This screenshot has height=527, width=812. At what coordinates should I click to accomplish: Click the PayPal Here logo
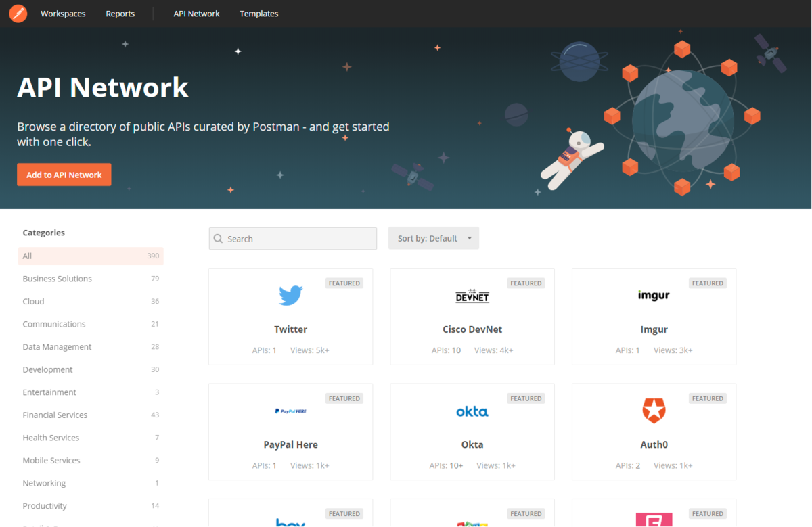[x=291, y=411]
